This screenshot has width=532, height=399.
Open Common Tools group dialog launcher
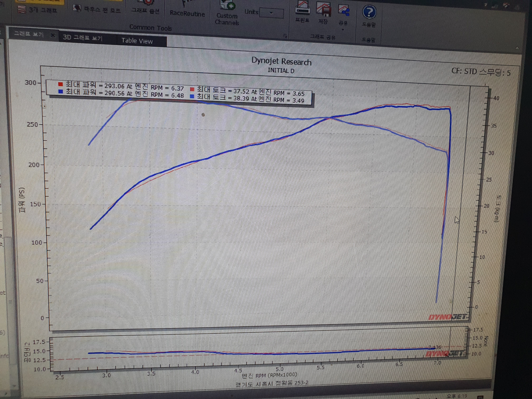(286, 36)
